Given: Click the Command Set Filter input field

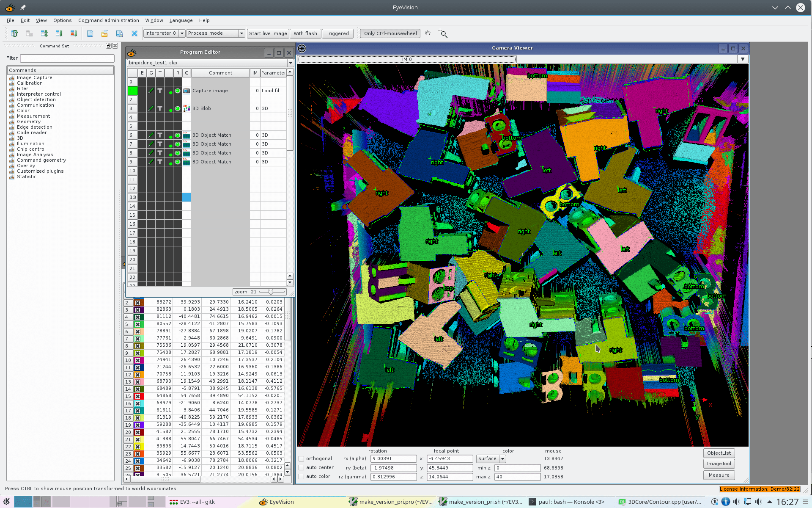Looking at the screenshot, I should [67, 58].
